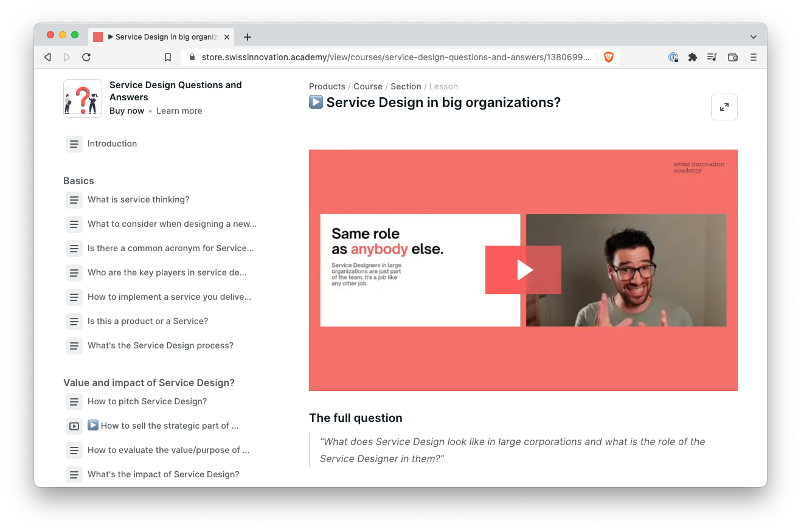Bookmark this page via the bookmark icon
The height and width of the screenshot is (532, 801).
pos(168,57)
